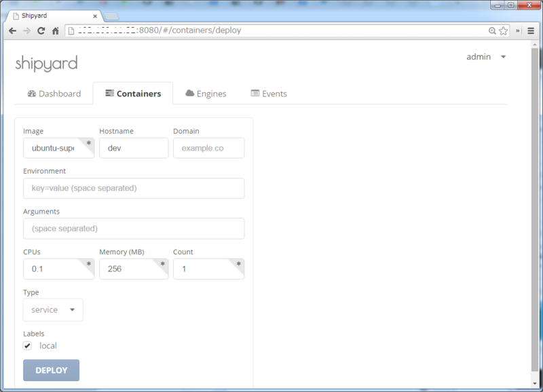The image size is (543, 392).
Task: Click the cloud icon beside Engines
Action: 190,93
